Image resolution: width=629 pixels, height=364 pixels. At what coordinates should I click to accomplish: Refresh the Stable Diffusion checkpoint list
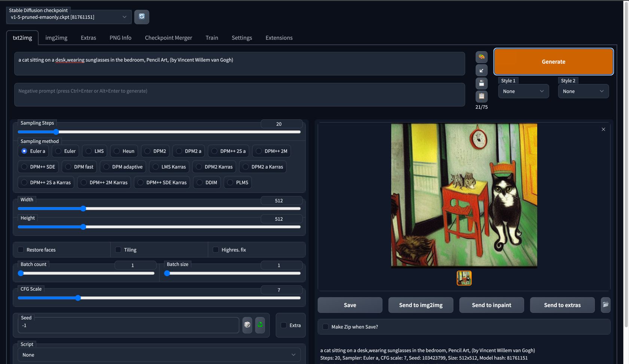[x=142, y=17]
